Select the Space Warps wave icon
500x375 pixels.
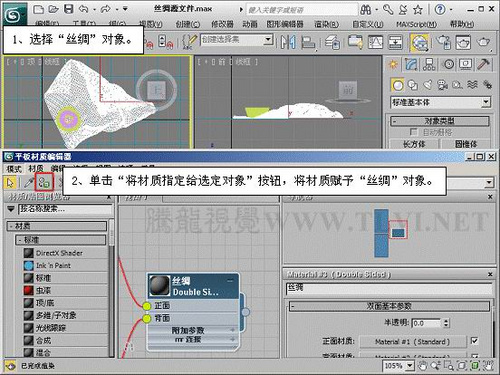(472, 85)
